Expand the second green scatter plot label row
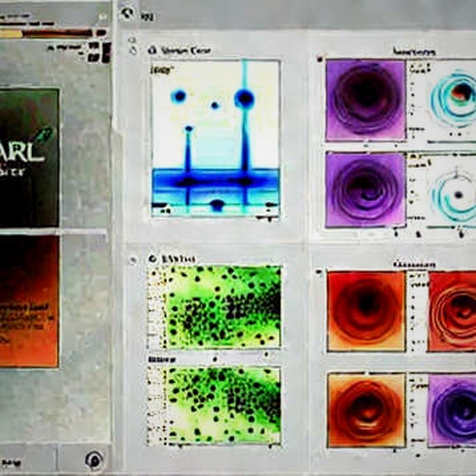476x476 pixels. point(162,360)
